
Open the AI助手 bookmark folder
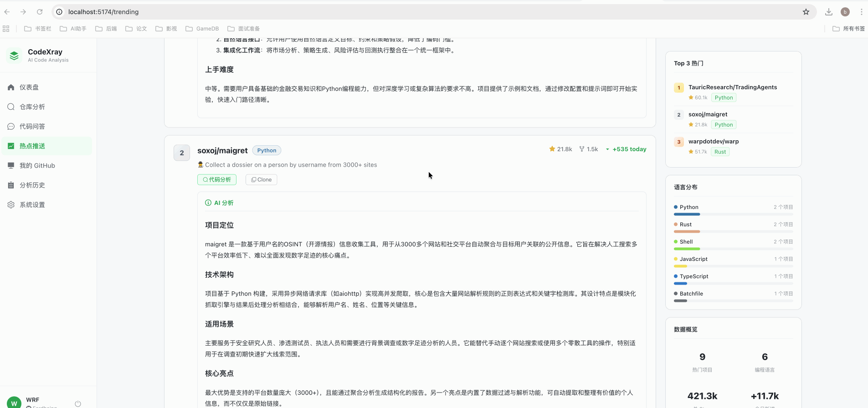73,29
